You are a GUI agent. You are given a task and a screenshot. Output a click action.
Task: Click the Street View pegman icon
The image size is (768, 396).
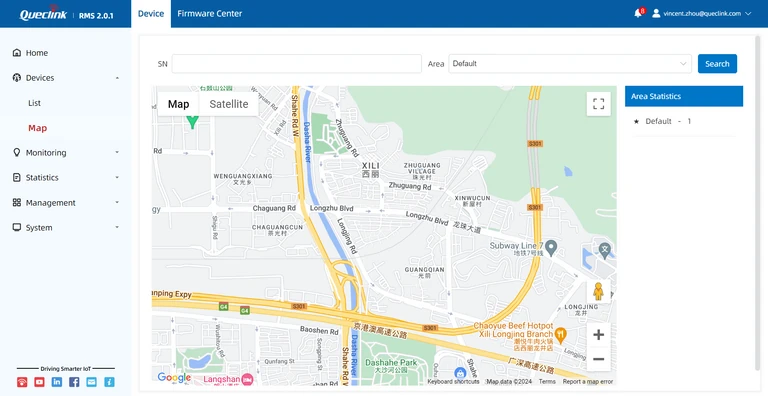coord(599,291)
